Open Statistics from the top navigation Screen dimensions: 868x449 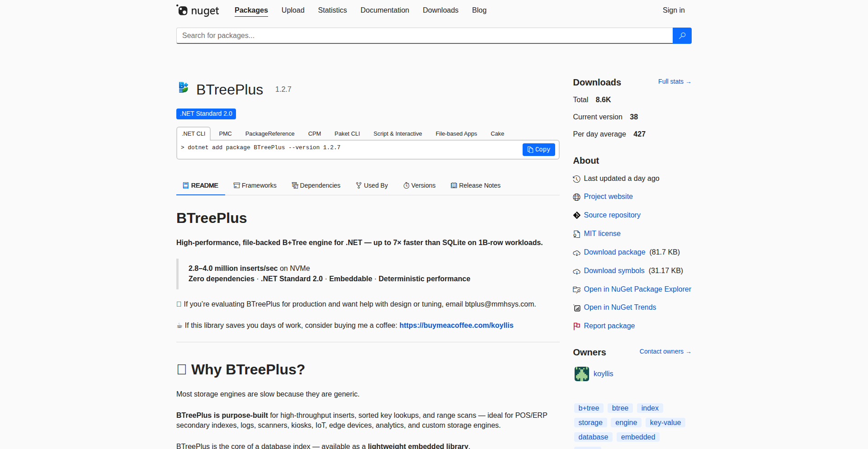coord(332,10)
